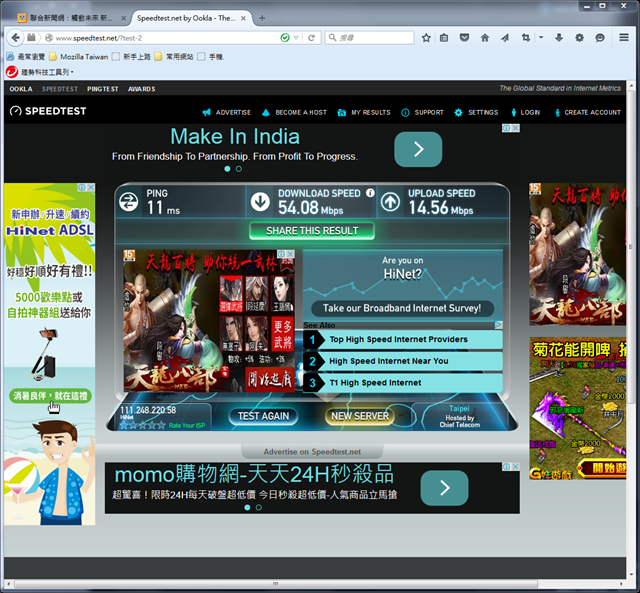Open the AWARDS nav item
The image size is (640, 593).
[141, 89]
